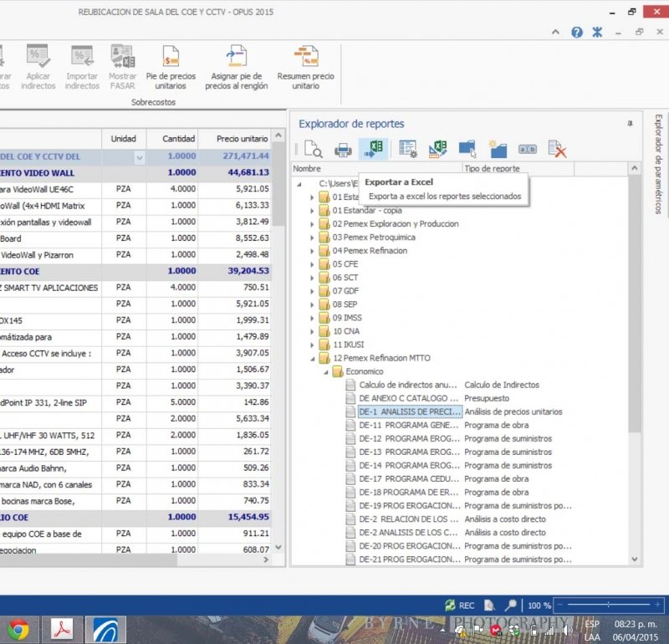Screen dimensions: 669x644
Task: Click the Export to Excel icon
Action: coord(372,149)
